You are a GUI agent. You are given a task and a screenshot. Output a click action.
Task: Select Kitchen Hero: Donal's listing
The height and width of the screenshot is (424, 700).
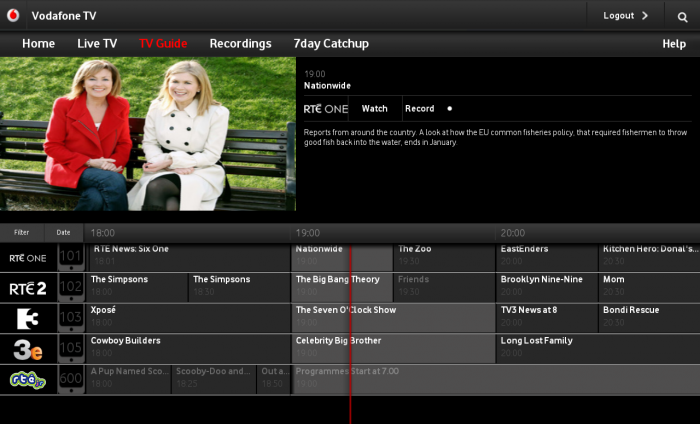point(649,257)
